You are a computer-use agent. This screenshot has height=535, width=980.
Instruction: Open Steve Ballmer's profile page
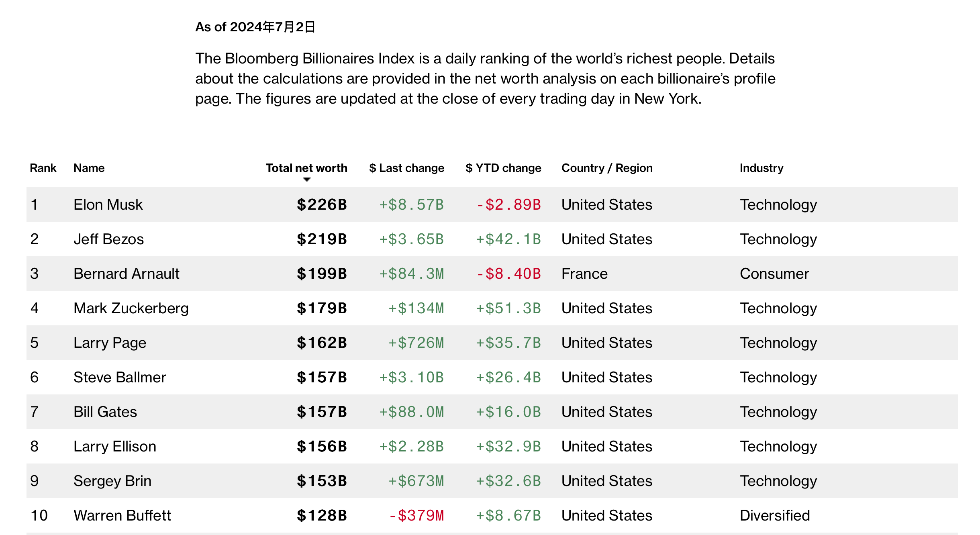[x=120, y=377]
